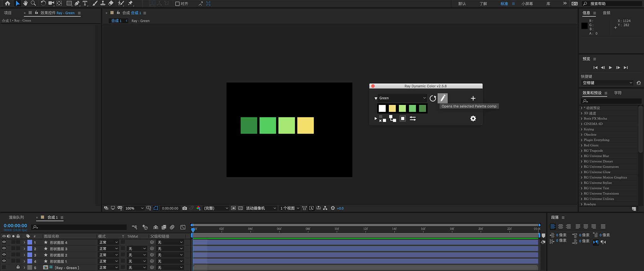Viewport: 644px width, 271px height.
Task: Switch to the 字符 tab
Action: click(x=618, y=93)
